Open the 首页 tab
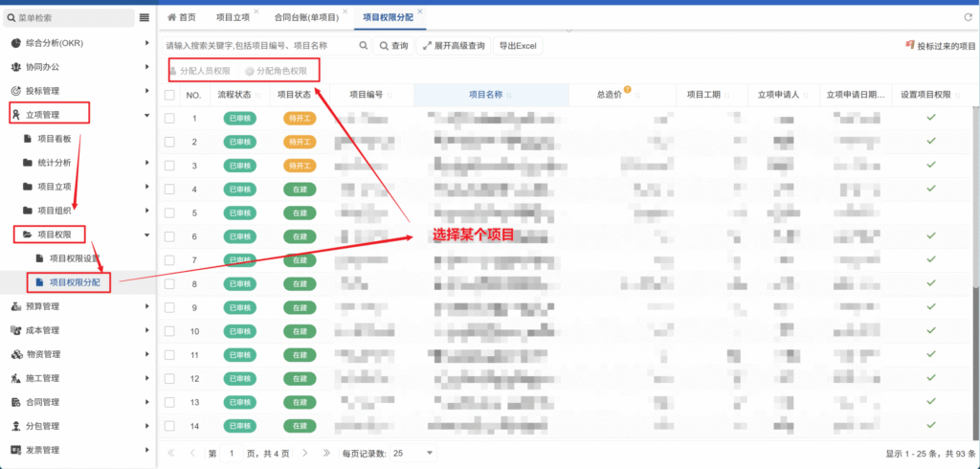This screenshot has height=469, width=980. click(x=181, y=17)
